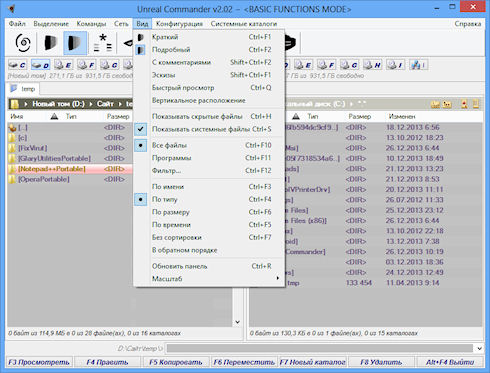Switch left panel to drive C
490x373 pixels.
[17, 65]
